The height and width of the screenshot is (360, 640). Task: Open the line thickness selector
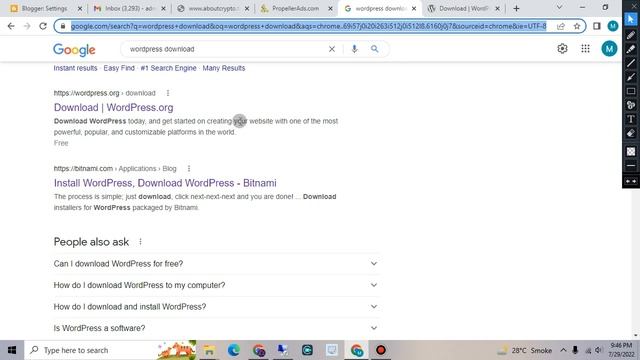pyautogui.click(x=631, y=166)
